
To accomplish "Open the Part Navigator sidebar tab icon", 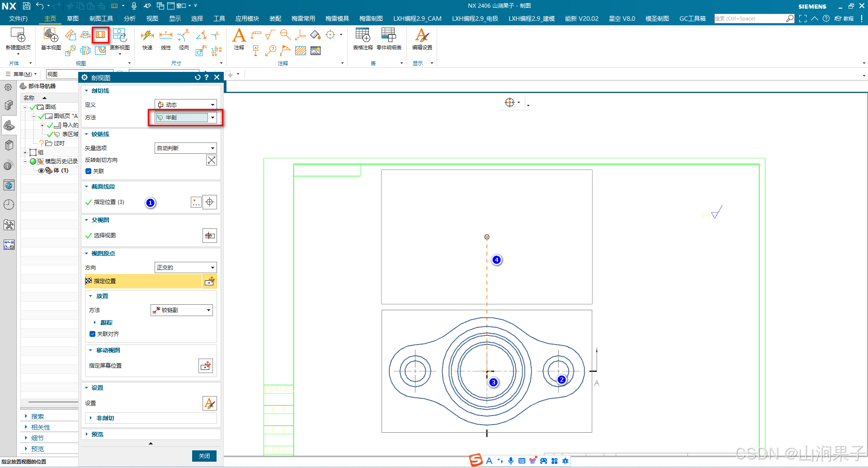I will [x=9, y=125].
